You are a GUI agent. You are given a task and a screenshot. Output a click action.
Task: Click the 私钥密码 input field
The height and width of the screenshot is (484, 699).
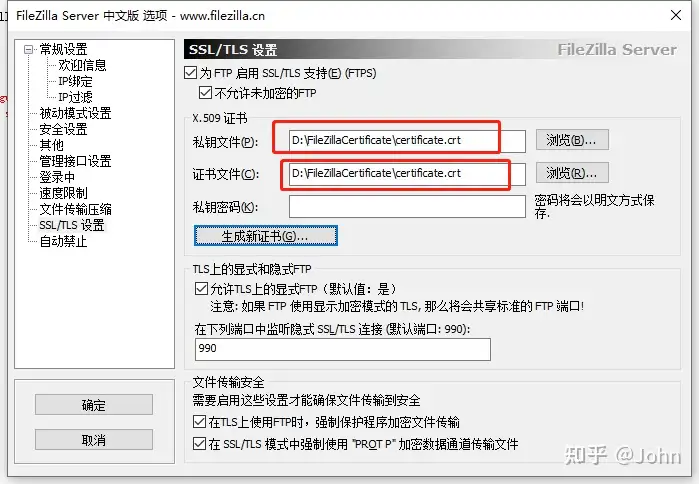click(x=407, y=206)
